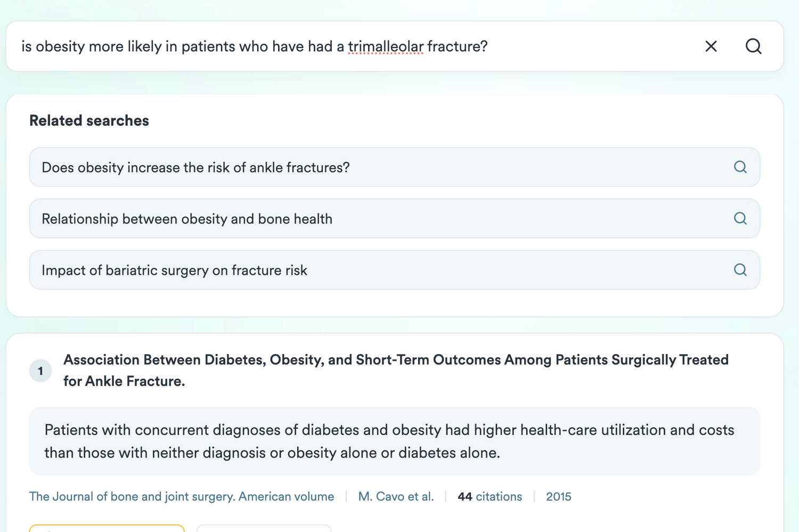Click the Related searches heading
Image resolution: width=799 pixels, height=532 pixels.
[89, 121]
